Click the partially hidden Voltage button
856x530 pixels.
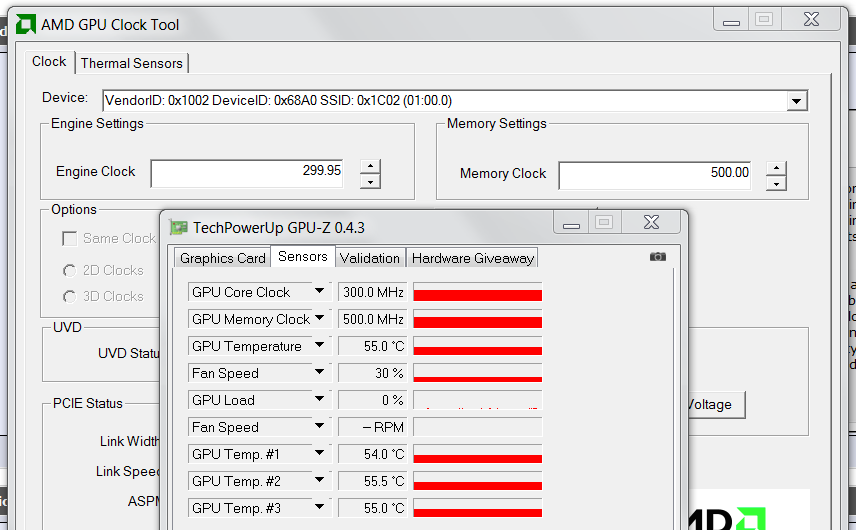716,404
